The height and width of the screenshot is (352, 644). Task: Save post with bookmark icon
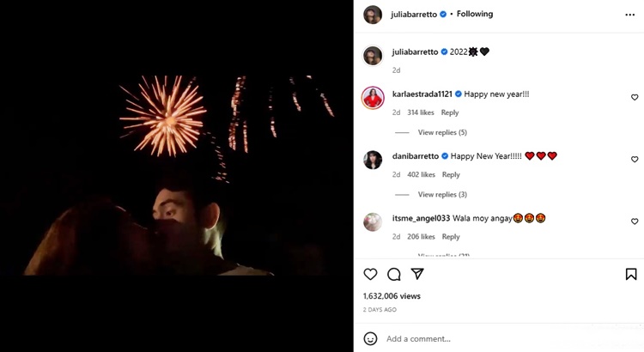[x=631, y=275]
